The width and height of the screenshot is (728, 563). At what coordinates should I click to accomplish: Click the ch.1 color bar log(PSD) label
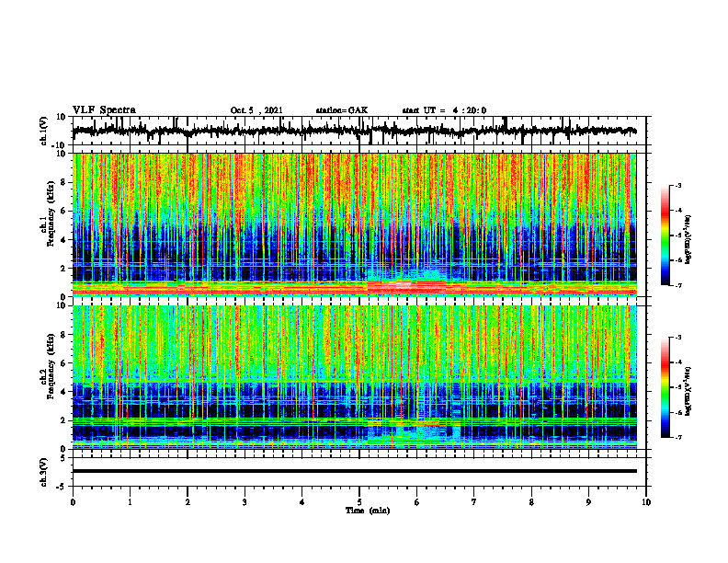[x=688, y=240]
